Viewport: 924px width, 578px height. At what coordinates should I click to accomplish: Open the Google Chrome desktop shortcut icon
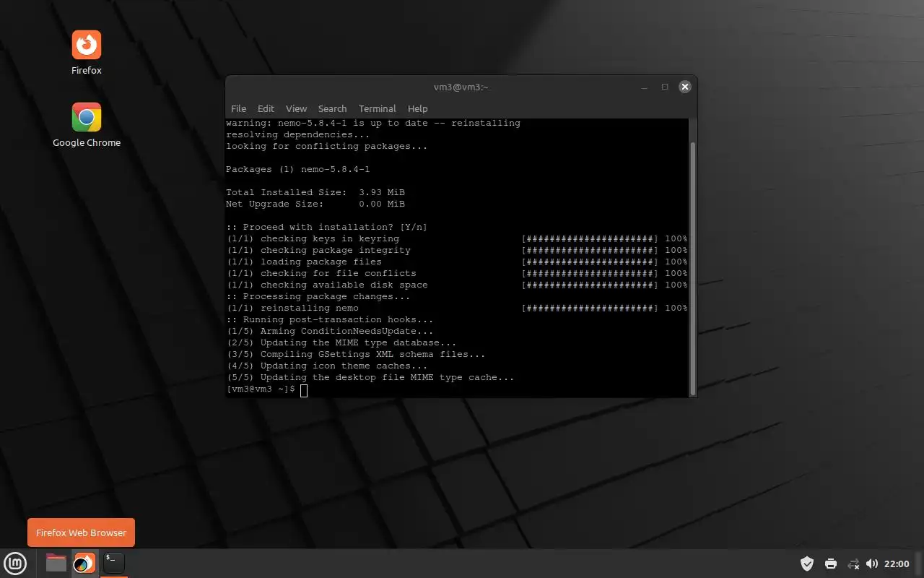pos(87,117)
